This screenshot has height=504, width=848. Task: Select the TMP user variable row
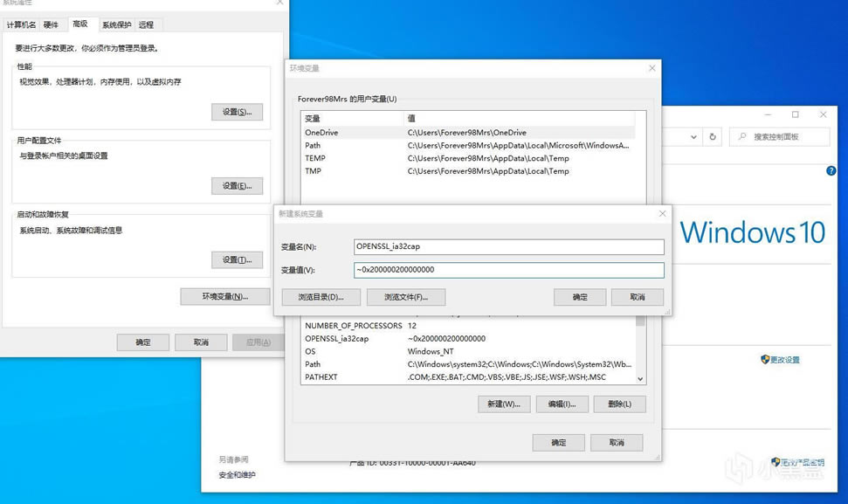[468, 171]
